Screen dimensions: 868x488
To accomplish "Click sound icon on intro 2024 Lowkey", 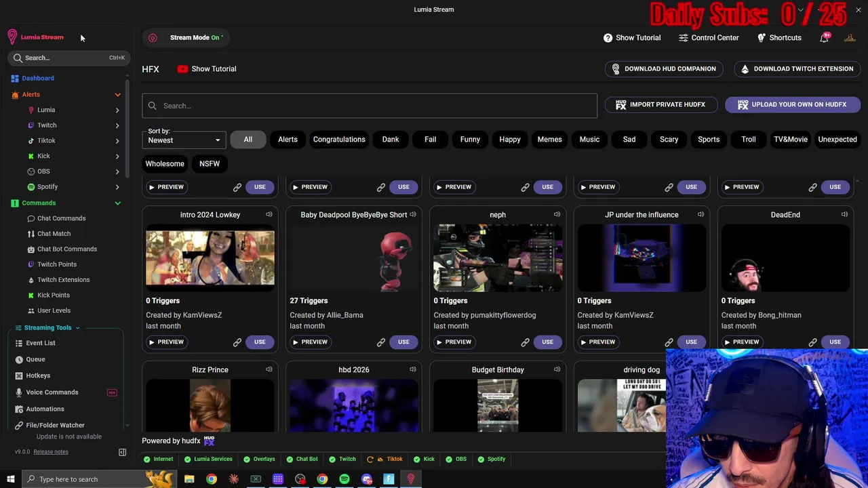I will coord(269,215).
